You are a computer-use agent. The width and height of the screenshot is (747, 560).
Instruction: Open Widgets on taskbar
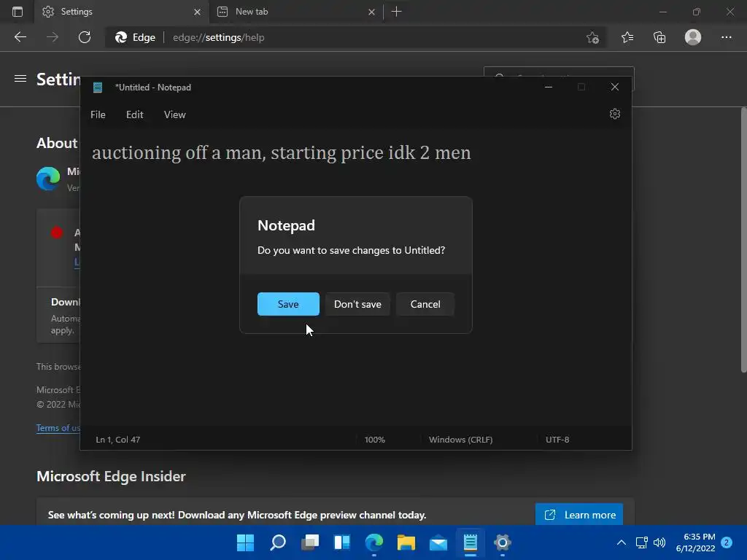[x=342, y=542]
